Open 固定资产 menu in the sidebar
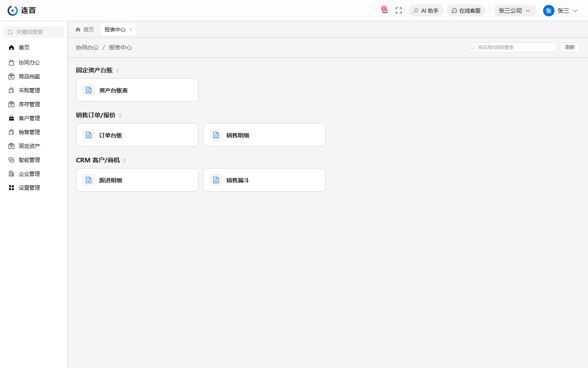Viewport: 588px width, 368px height. coord(33,146)
